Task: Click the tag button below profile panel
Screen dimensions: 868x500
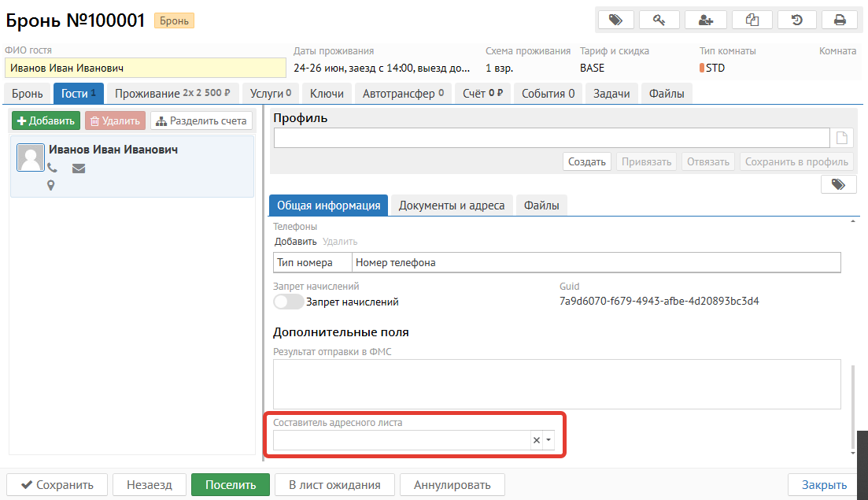Action: point(838,184)
